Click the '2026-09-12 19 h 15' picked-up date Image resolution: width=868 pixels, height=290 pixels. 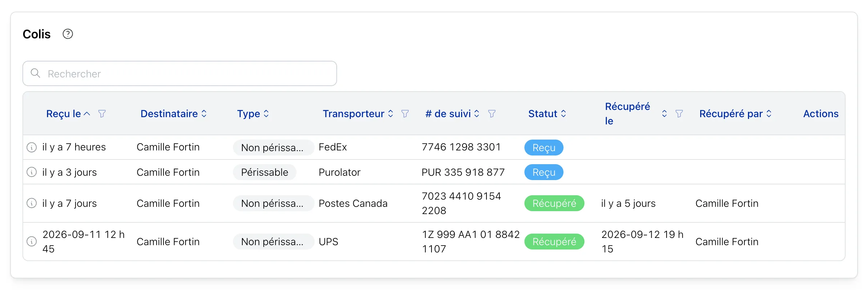[642, 242]
